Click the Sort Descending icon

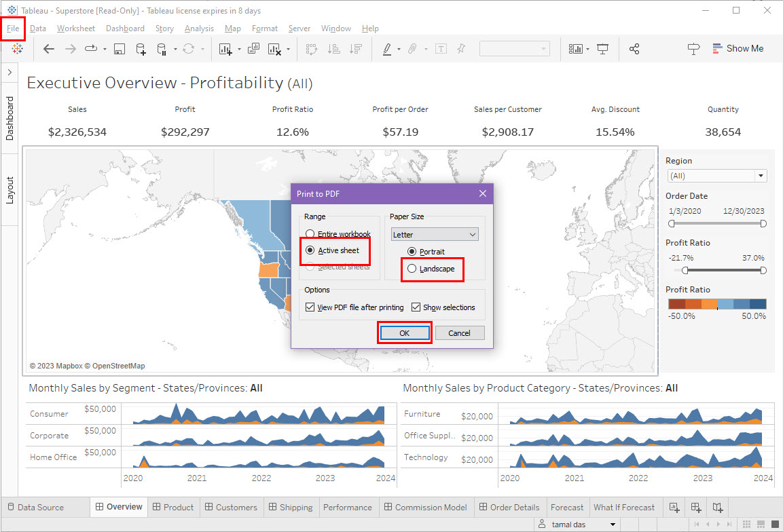(356, 48)
